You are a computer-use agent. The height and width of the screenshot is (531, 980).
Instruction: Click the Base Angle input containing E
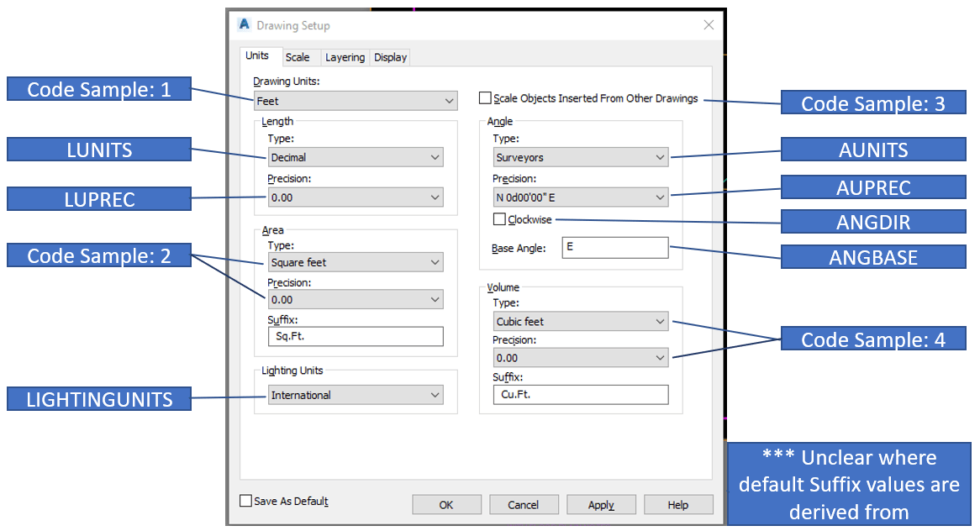pos(615,247)
